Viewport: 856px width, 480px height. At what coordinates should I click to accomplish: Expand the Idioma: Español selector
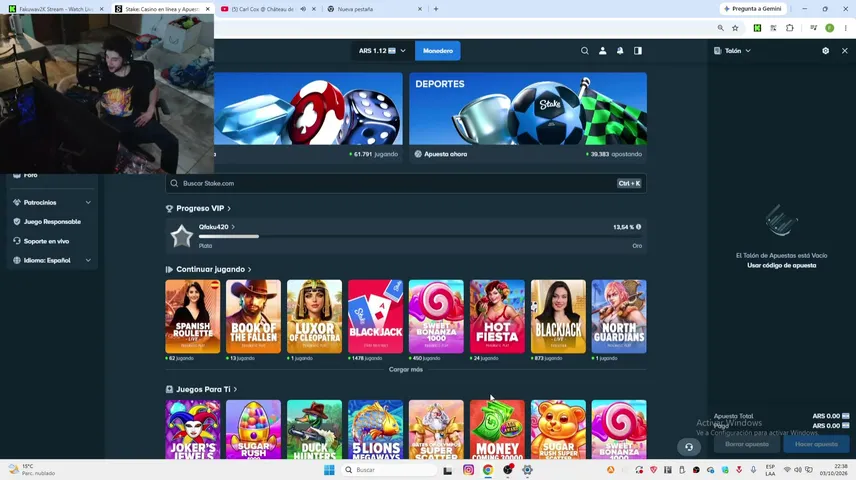click(52, 260)
